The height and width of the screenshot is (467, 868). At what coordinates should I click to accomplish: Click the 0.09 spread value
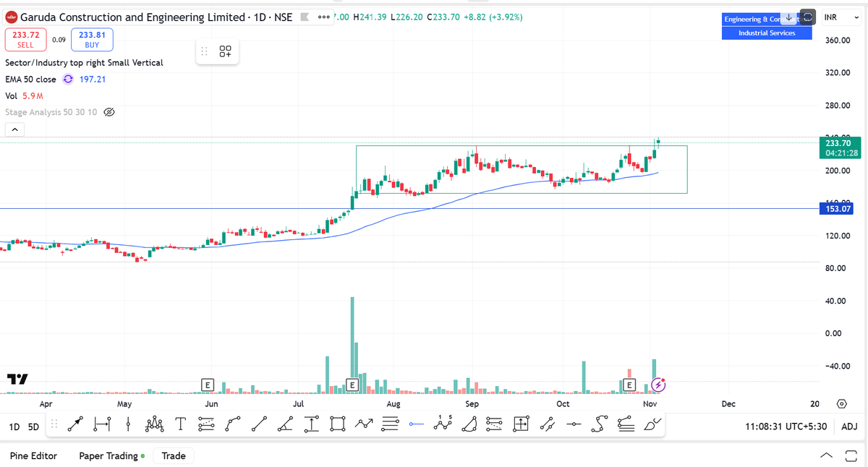[x=59, y=39]
